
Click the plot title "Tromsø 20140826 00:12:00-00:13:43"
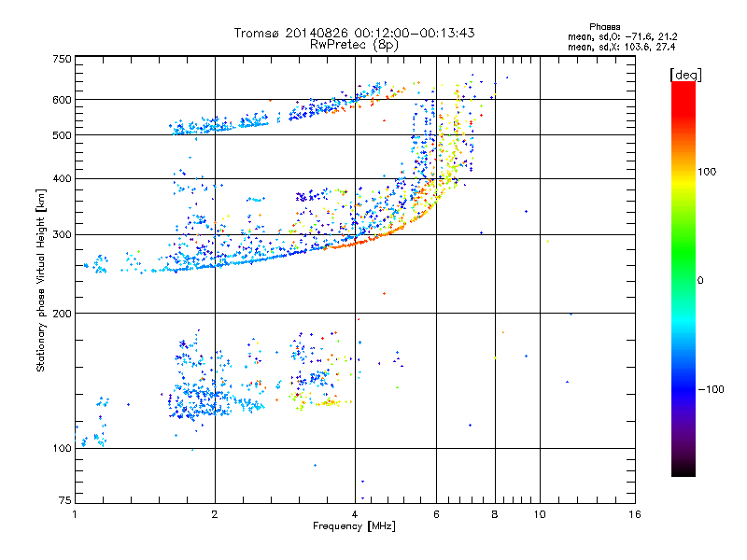click(x=354, y=33)
